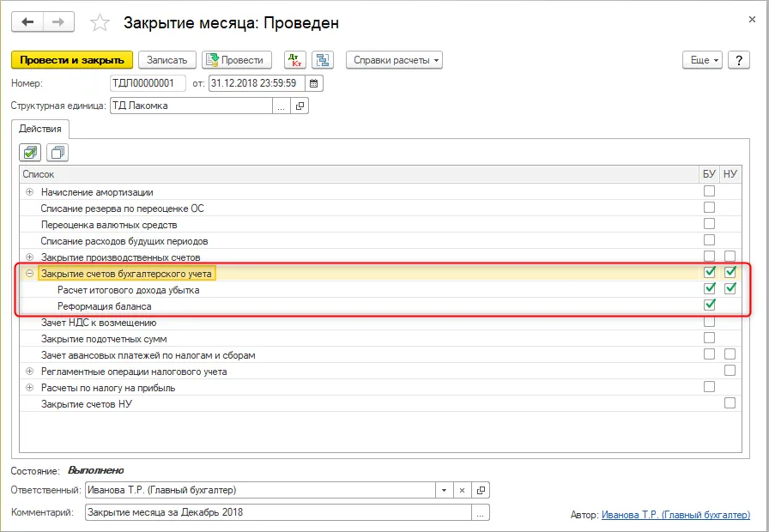Screen dimensions: 769x532
Task: Open the Структурная единица record with the open icon
Action: tap(300, 106)
